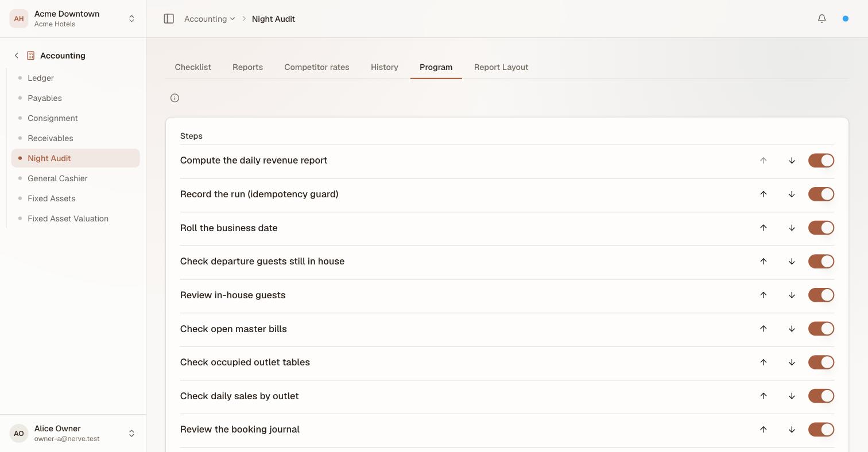The height and width of the screenshot is (452, 868).
Task: Expand the Accounting breadcrumb dropdown
Action: tap(210, 19)
